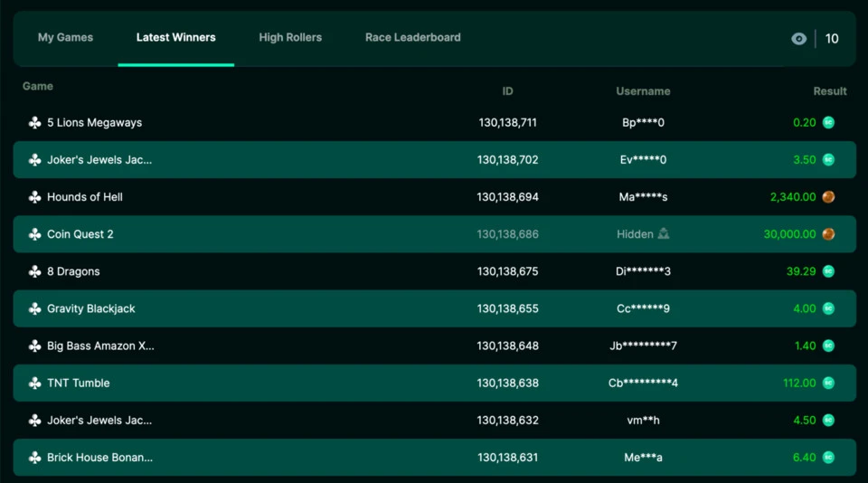Click the green SC coin next to 4.50
Image resolution: width=868 pixels, height=483 pixels.
[828, 420]
